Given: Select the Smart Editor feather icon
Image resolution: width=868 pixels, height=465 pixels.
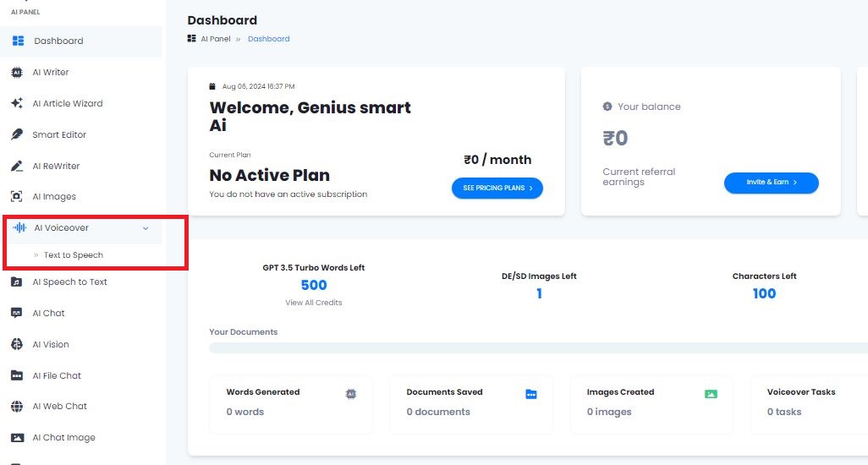Looking at the screenshot, I should 17,134.
